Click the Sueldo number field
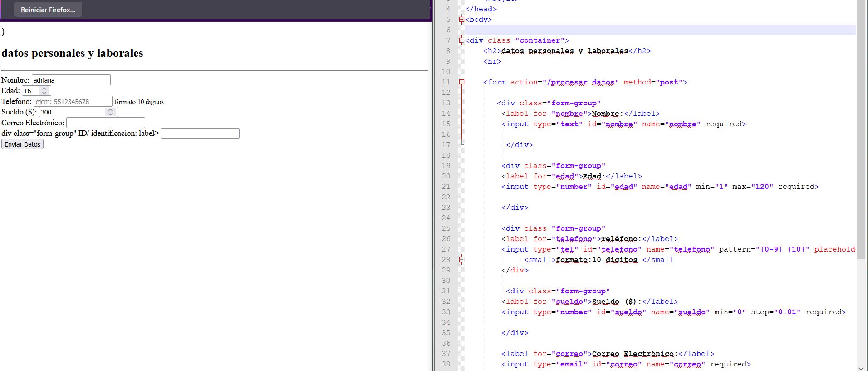This screenshot has height=371, width=868. [x=72, y=112]
